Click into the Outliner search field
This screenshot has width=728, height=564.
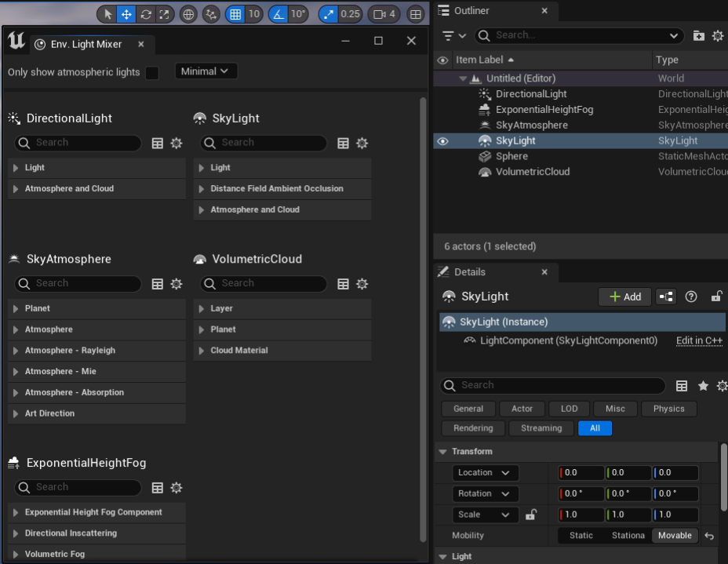coord(579,36)
